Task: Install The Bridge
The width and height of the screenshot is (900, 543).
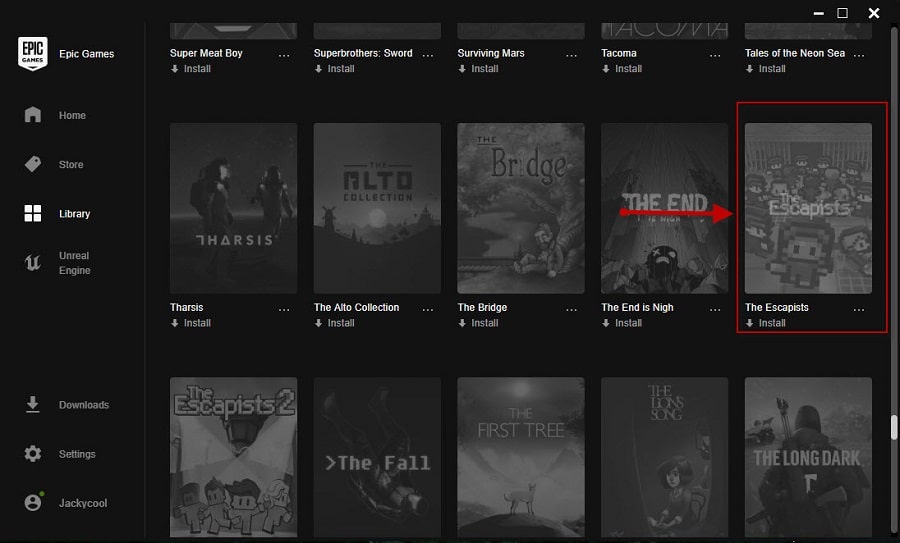Action: point(479,323)
